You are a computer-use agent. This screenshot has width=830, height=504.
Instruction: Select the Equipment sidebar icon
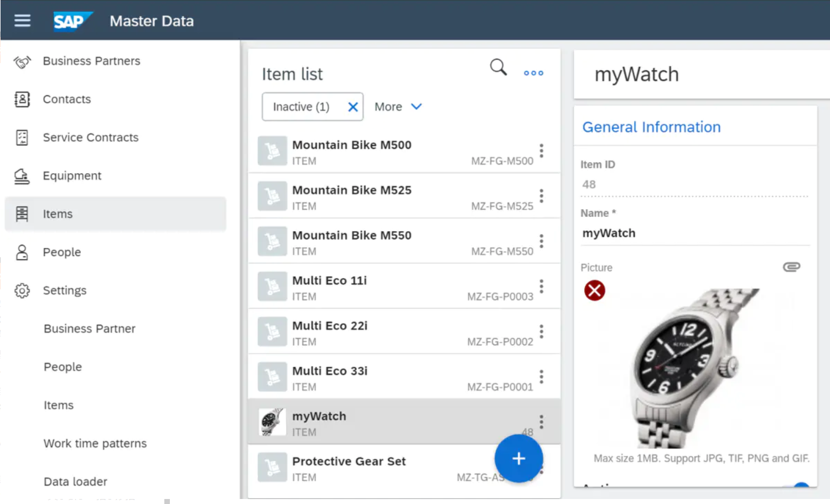[x=22, y=175]
